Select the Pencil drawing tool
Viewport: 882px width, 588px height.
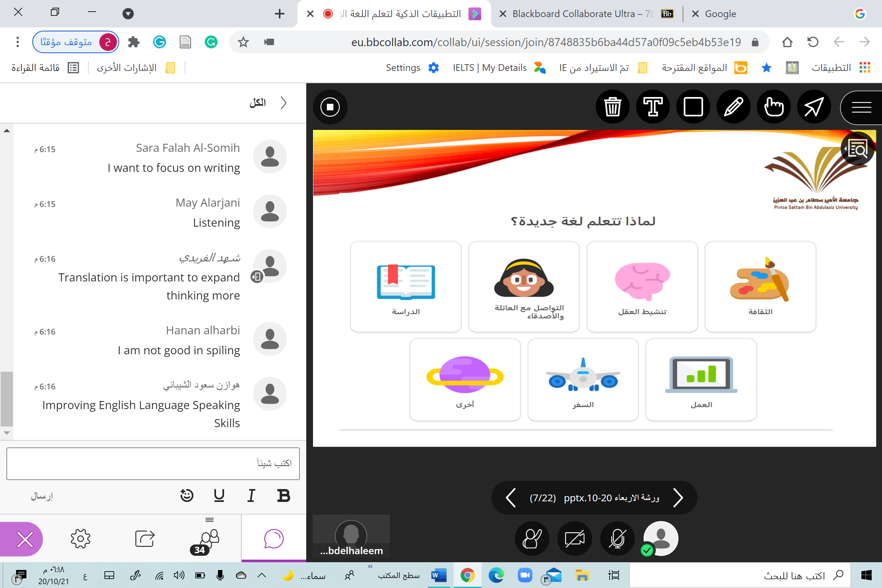click(x=733, y=107)
